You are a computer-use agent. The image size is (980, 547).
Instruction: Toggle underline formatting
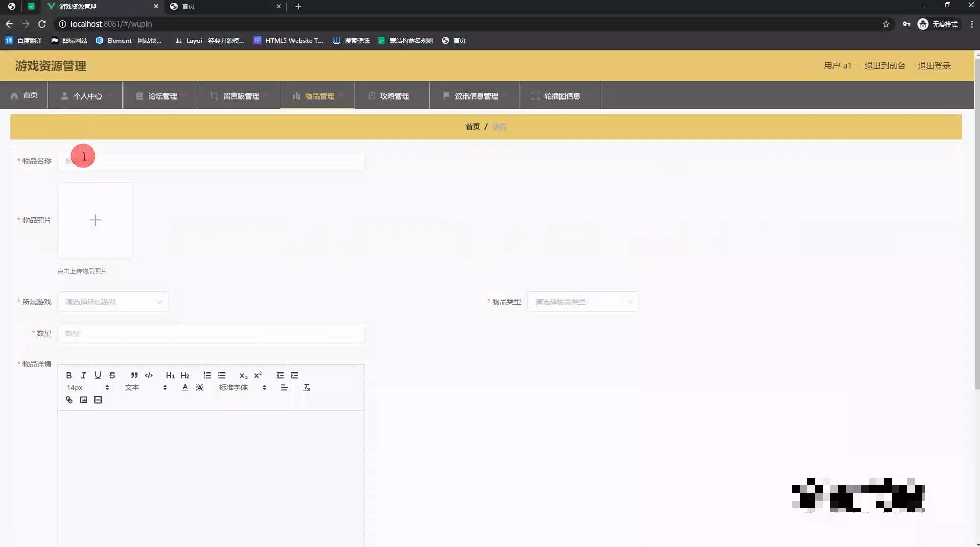coord(97,375)
